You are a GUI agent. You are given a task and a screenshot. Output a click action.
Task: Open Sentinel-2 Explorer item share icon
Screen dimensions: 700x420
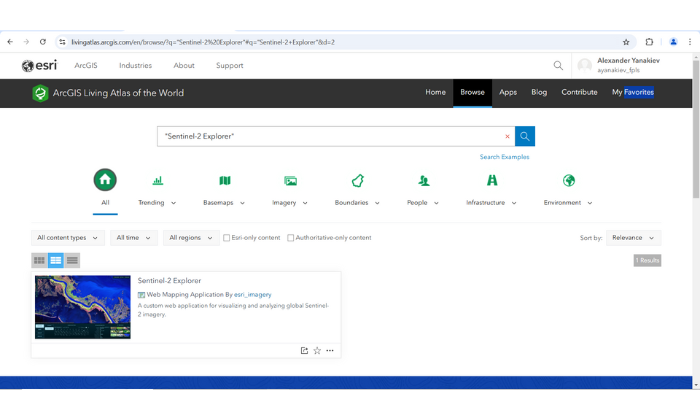point(304,350)
